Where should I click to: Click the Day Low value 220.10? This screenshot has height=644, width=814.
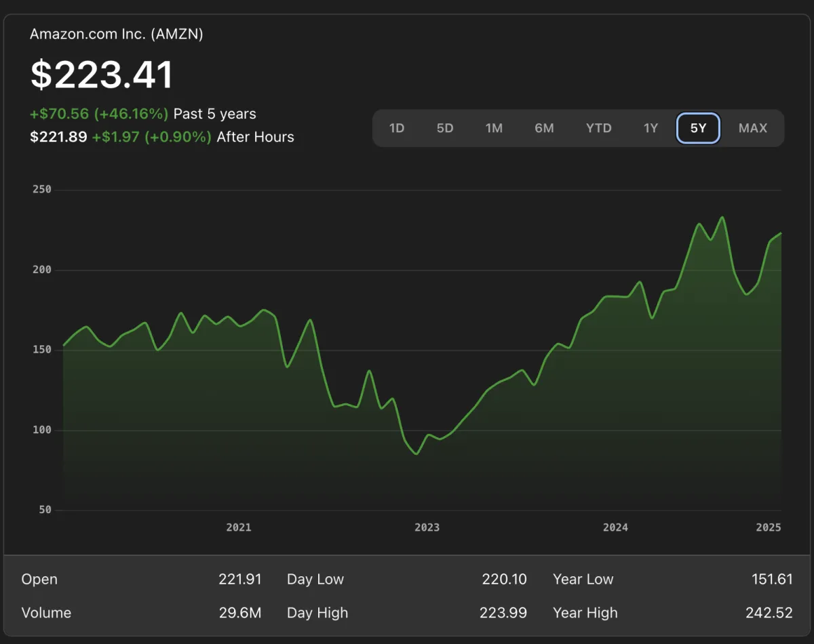point(504,580)
